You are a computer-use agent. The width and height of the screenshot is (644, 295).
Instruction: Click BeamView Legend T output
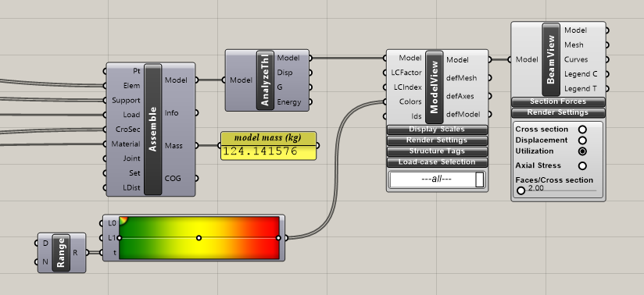click(581, 89)
